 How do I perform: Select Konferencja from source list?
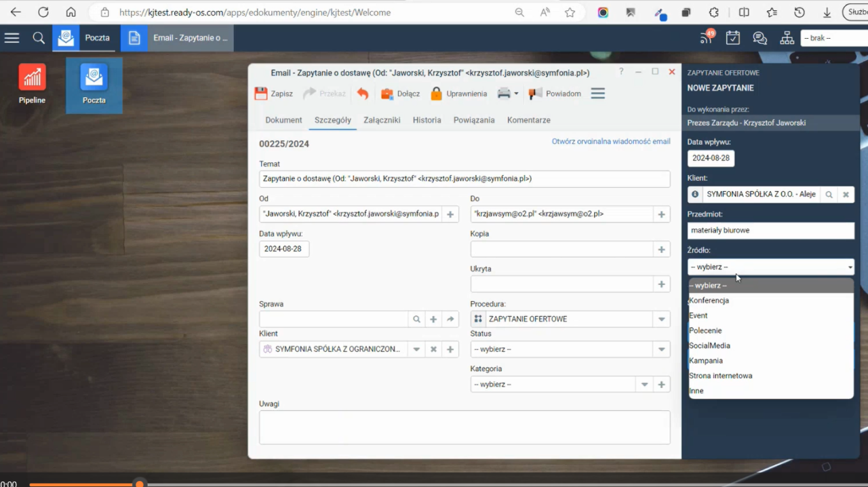(x=709, y=300)
